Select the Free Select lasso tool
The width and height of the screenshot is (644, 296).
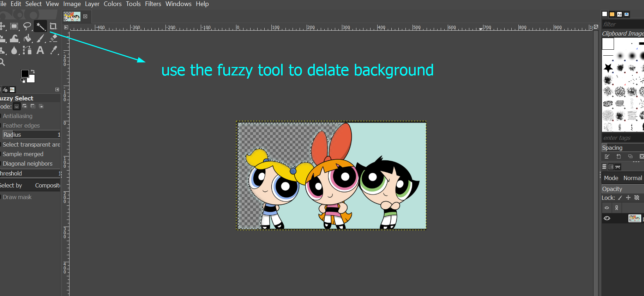point(27,26)
